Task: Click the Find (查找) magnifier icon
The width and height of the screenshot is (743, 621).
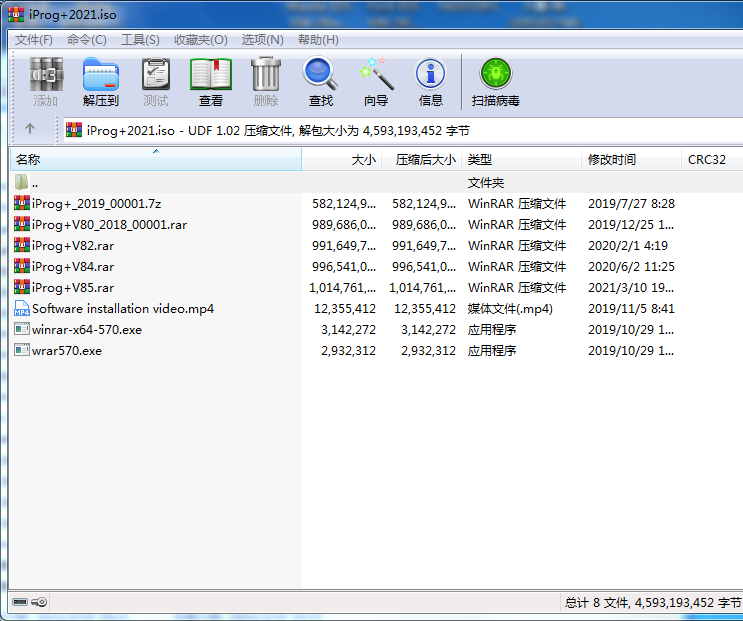Action: tap(320, 74)
